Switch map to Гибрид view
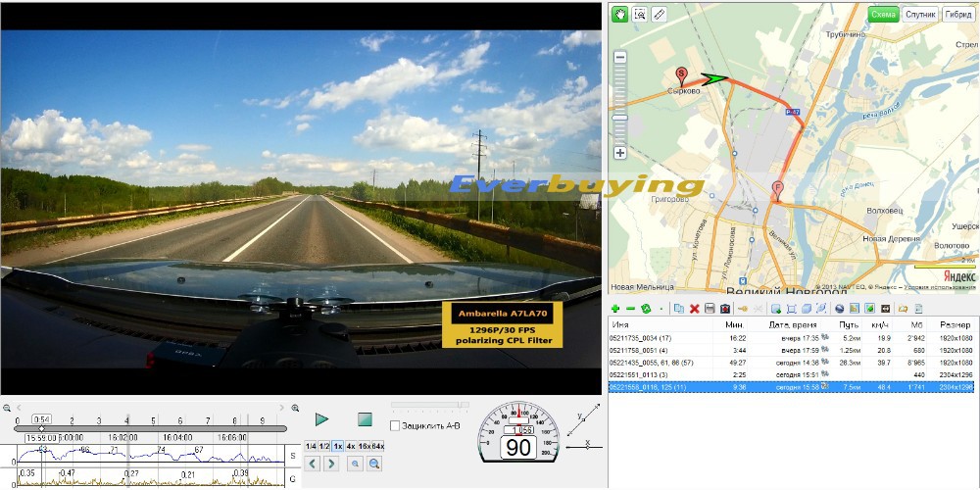980x490 pixels. 956,15
